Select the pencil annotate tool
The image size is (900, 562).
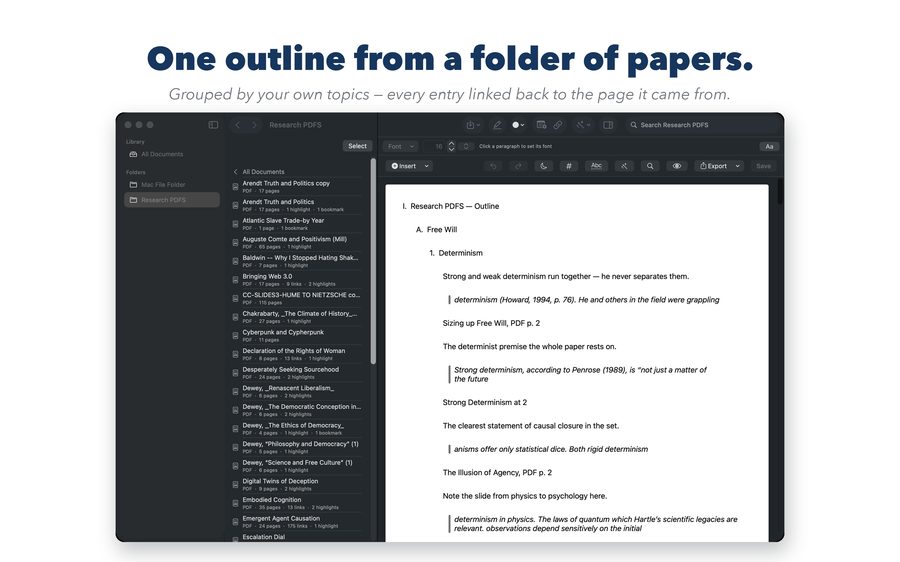[497, 125]
